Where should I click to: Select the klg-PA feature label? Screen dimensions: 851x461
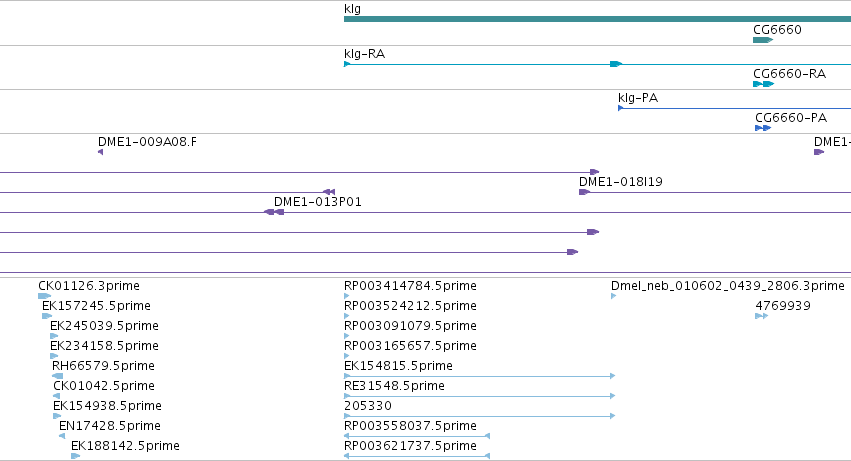(x=638, y=98)
